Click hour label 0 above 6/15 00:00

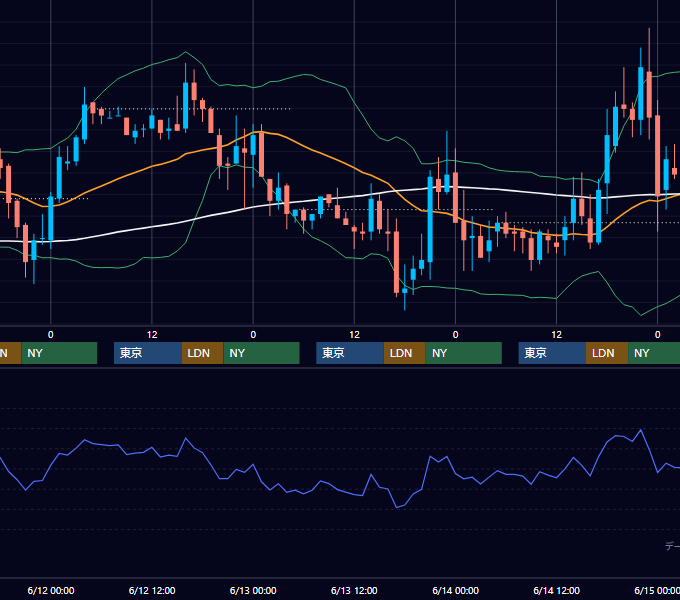pos(657,335)
